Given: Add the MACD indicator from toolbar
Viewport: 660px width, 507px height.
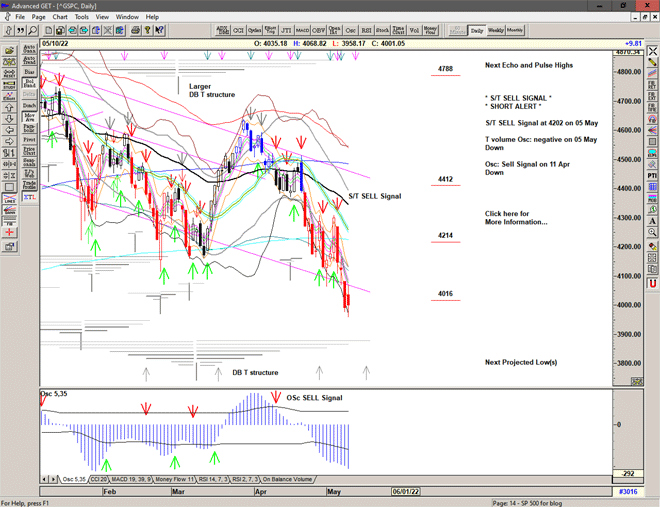Looking at the screenshot, I should (x=302, y=30).
